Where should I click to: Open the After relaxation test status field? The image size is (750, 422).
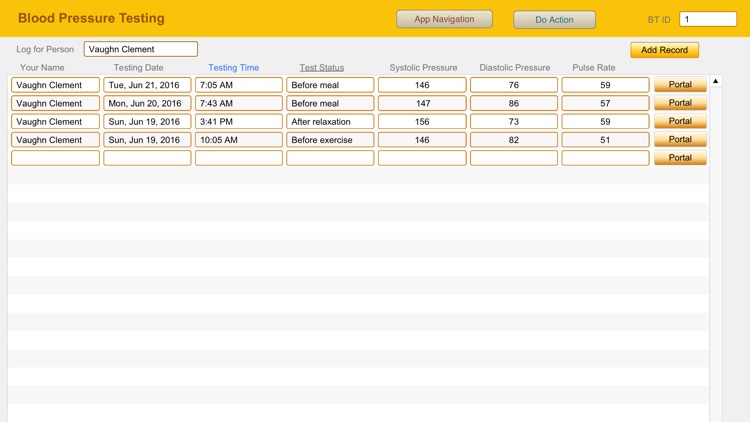[330, 122]
